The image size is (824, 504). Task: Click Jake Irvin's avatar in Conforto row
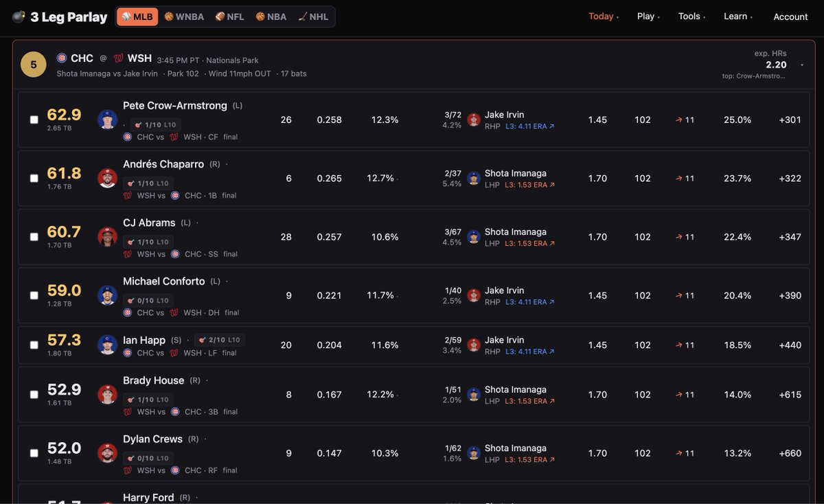point(474,295)
